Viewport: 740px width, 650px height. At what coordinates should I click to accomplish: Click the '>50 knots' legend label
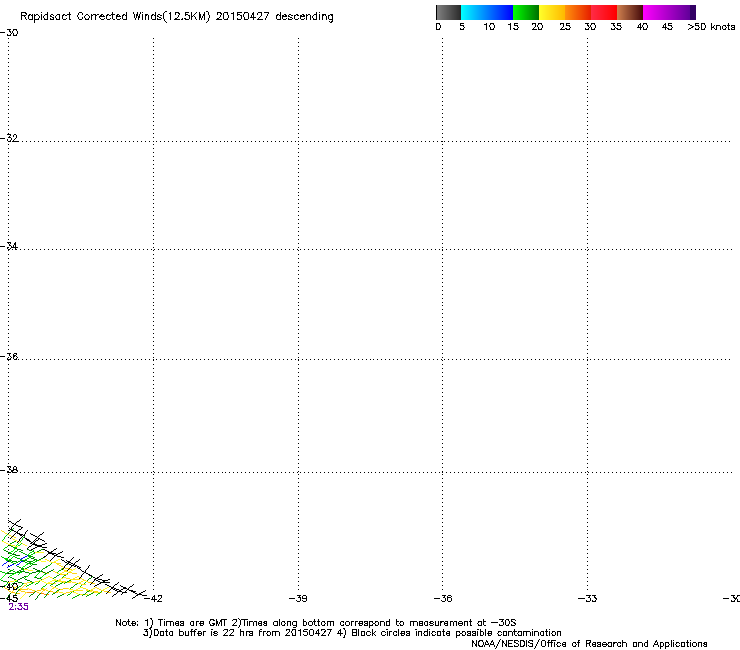tap(711, 27)
